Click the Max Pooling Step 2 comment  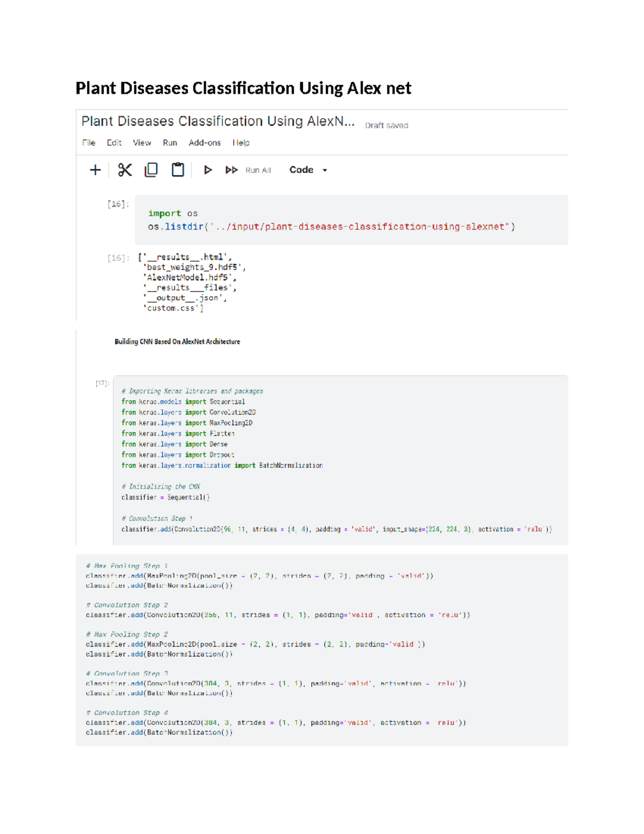(127, 635)
